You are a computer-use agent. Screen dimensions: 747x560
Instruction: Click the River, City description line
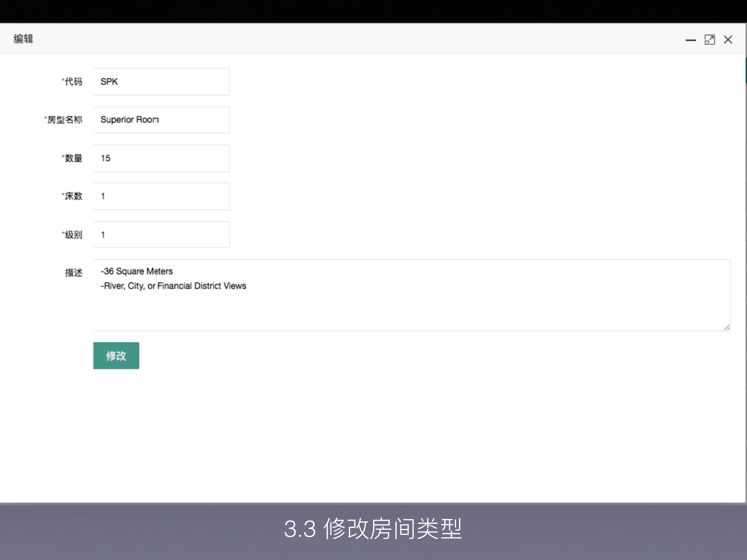[x=174, y=286]
